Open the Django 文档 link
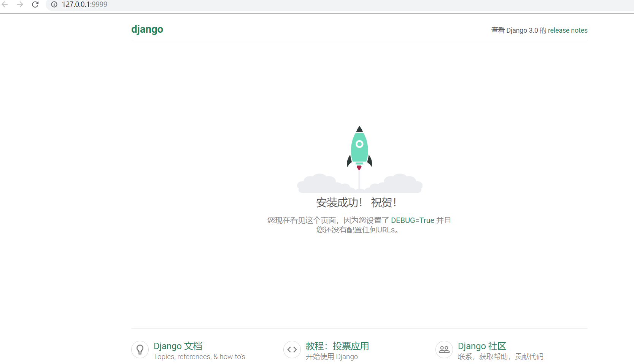 click(x=178, y=346)
